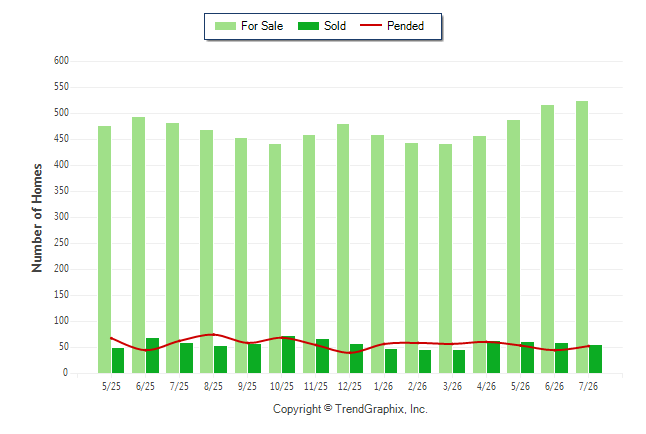Click the 4/26 Sold bar
646x434 pixels.
pos(493,357)
